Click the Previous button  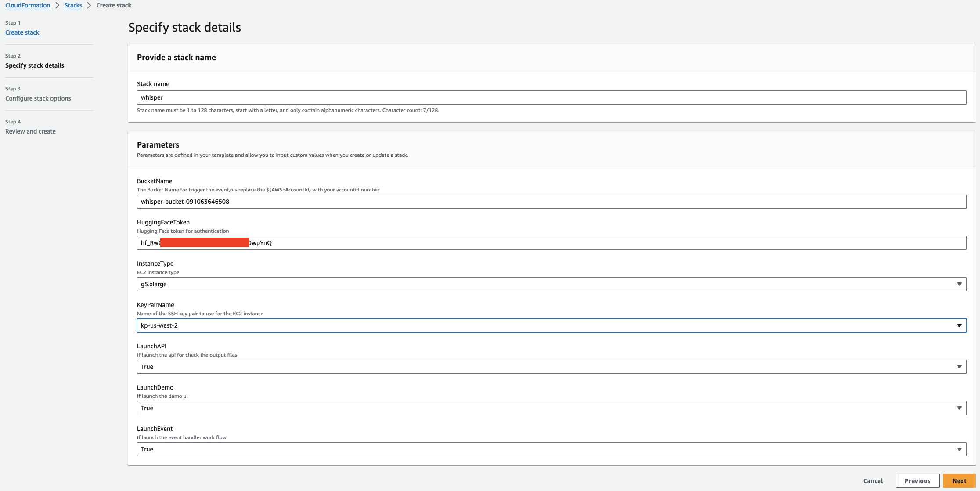[x=917, y=481]
